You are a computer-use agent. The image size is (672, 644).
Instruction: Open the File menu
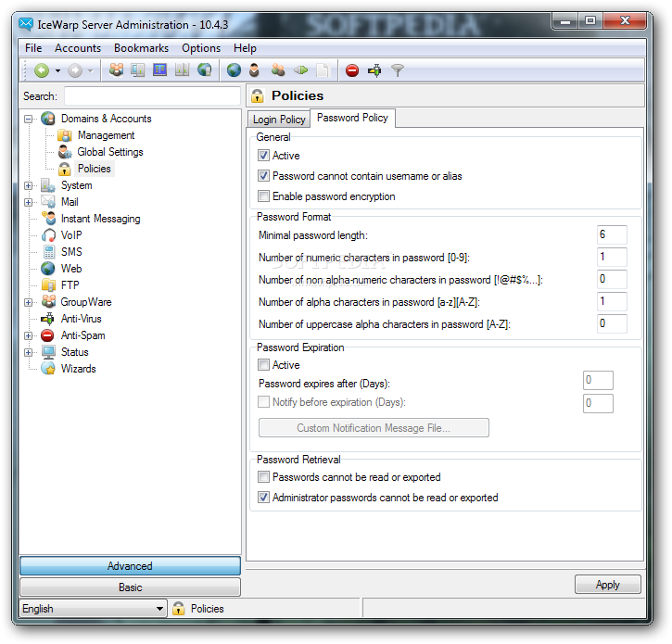tap(33, 48)
